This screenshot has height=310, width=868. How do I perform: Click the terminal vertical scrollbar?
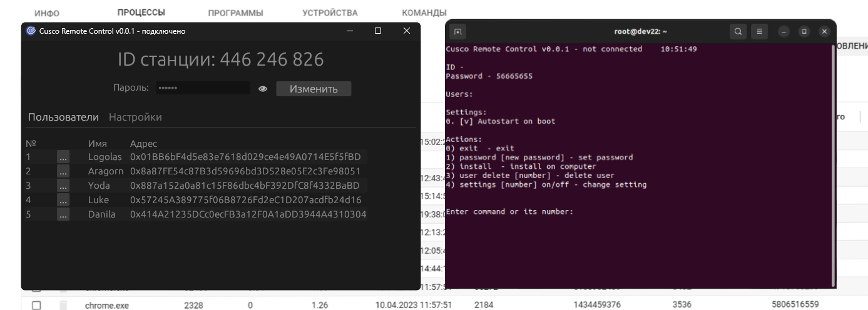click(833, 166)
